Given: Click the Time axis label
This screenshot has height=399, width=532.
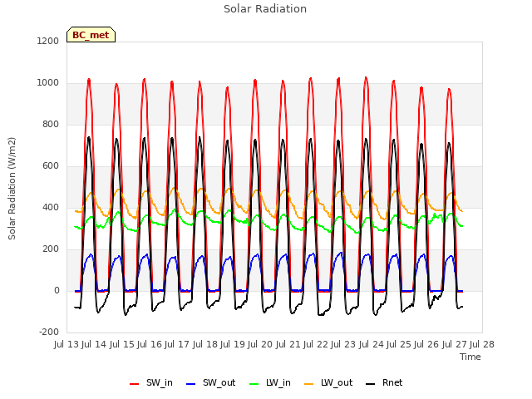Looking at the screenshot, I should [x=470, y=357].
